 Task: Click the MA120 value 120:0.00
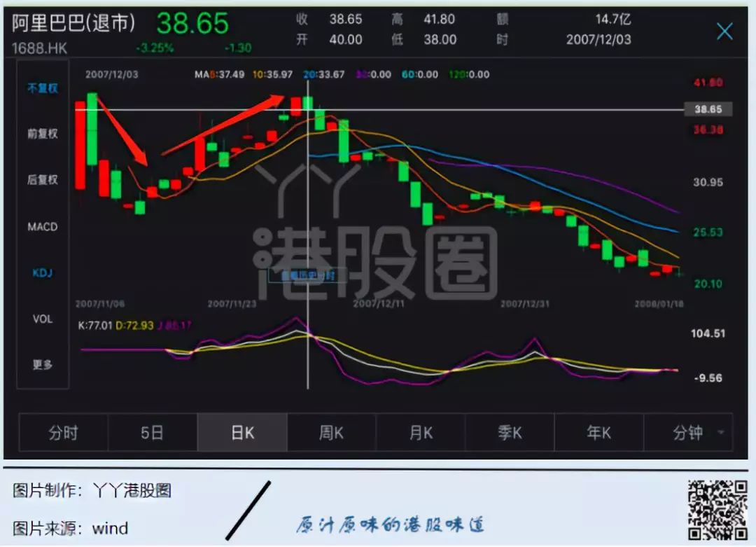[469, 75]
